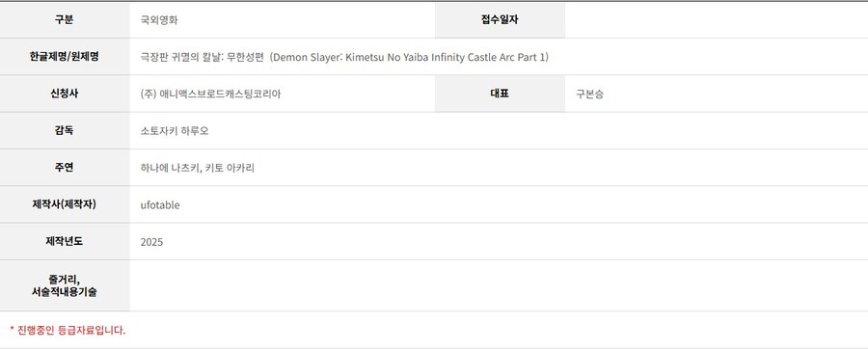The width and height of the screenshot is (868, 350).
Task: Select the 구본승 representative name
Action: 589,94
